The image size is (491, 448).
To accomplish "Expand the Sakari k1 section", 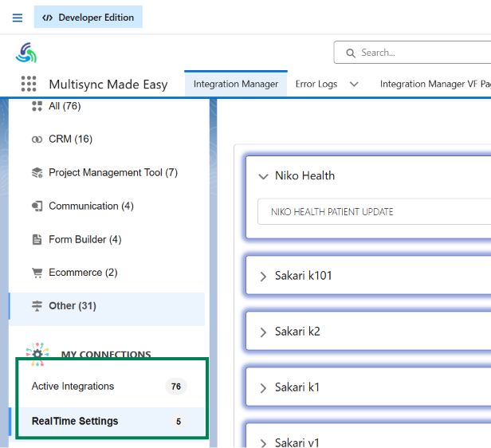I will (x=263, y=388).
